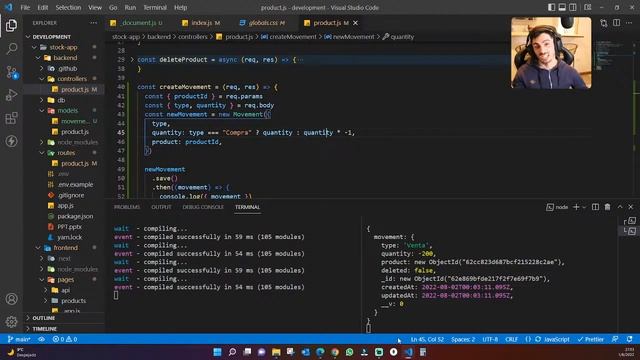Image resolution: width=640 pixels, height=360 pixels.
Task: Switch to the _document.js tab
Action: tap(137, 23)
